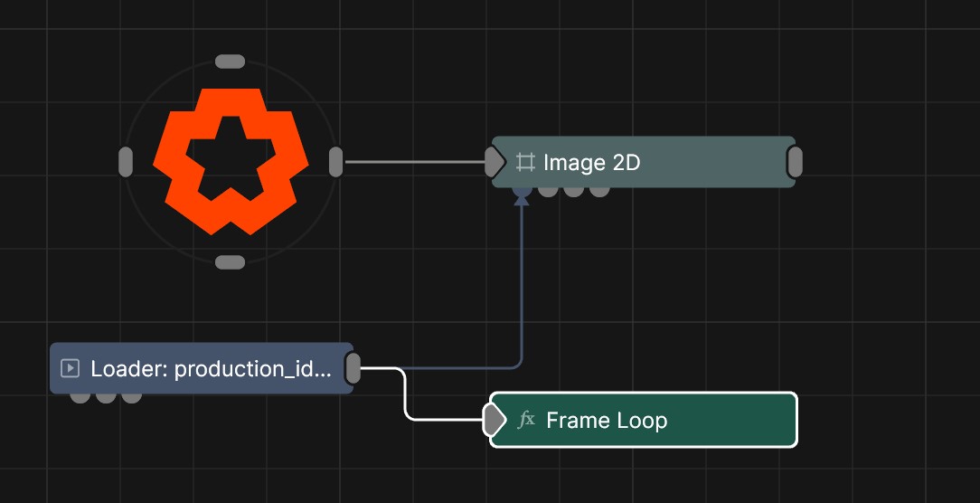Click the third bottom port of Loader node
This screenshot has width=980, height=503.
pyautogui.click(x=132, y=396)
